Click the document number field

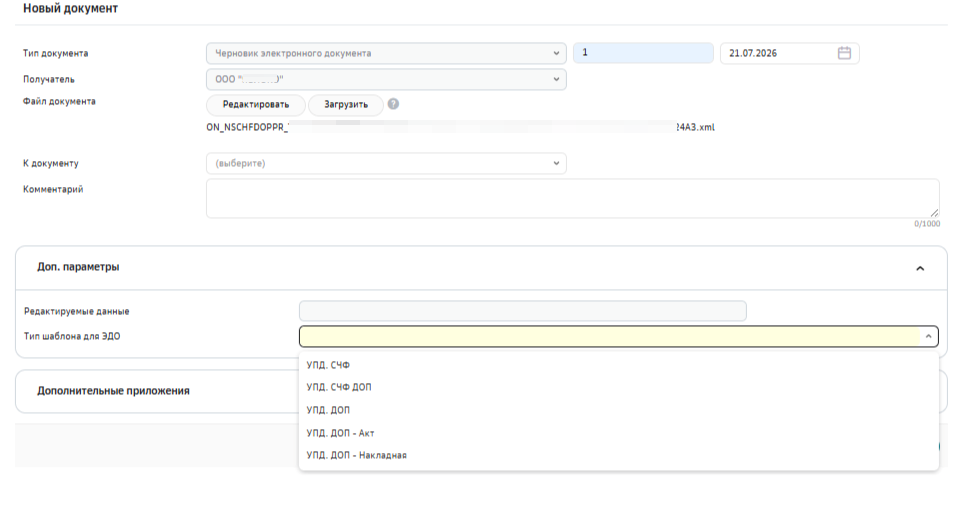coord(643,53)
